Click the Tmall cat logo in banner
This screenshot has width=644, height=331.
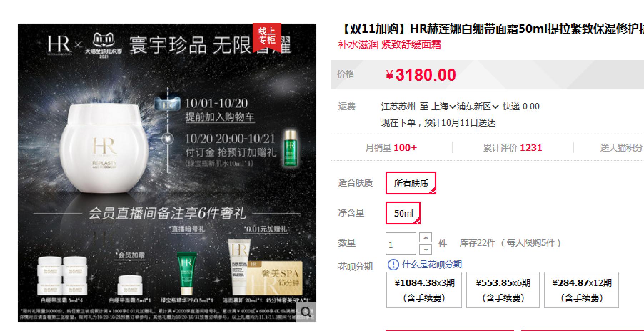pos(104,45)
